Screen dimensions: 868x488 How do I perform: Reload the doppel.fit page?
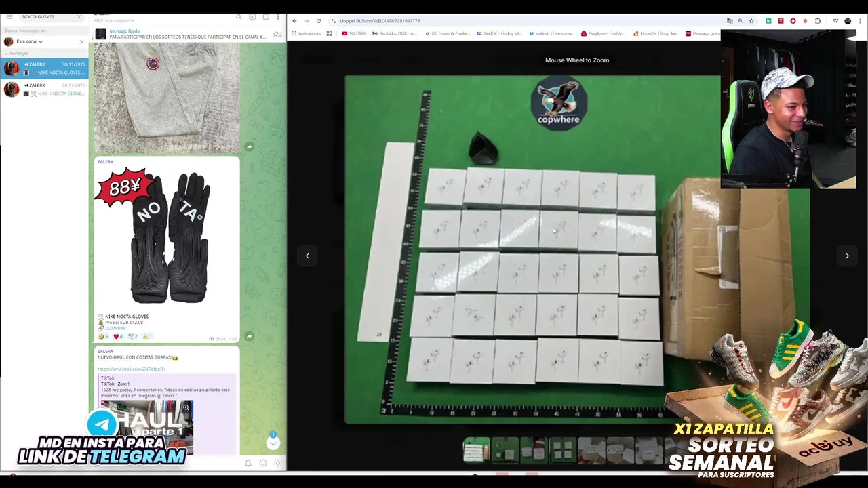[319, 21]
